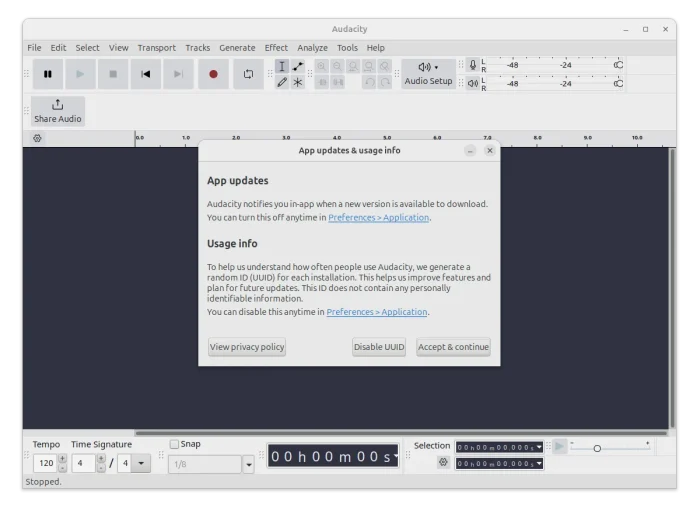Click the Tempo 120 input field
Image resolution: width=700 pixels, height=508 pixels.
point(46,463)
